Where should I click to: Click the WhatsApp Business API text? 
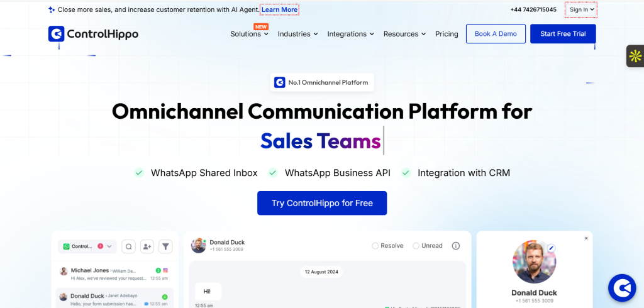click(x=338, y=173)
